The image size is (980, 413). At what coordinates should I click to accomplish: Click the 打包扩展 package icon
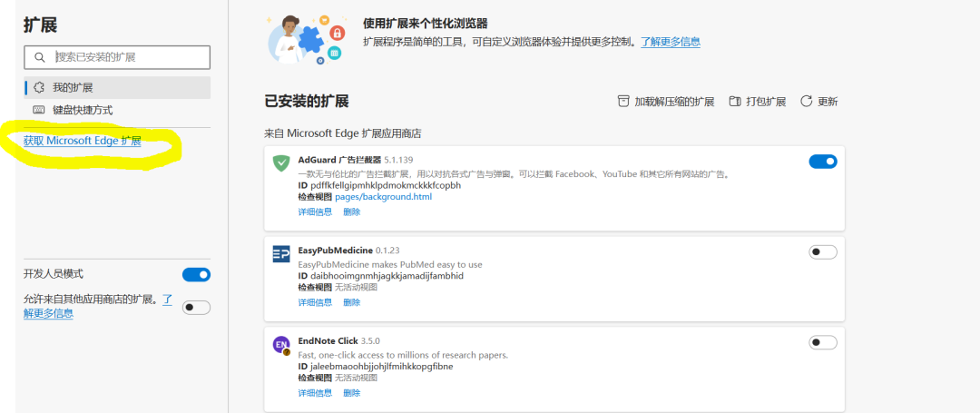(735, 102)
